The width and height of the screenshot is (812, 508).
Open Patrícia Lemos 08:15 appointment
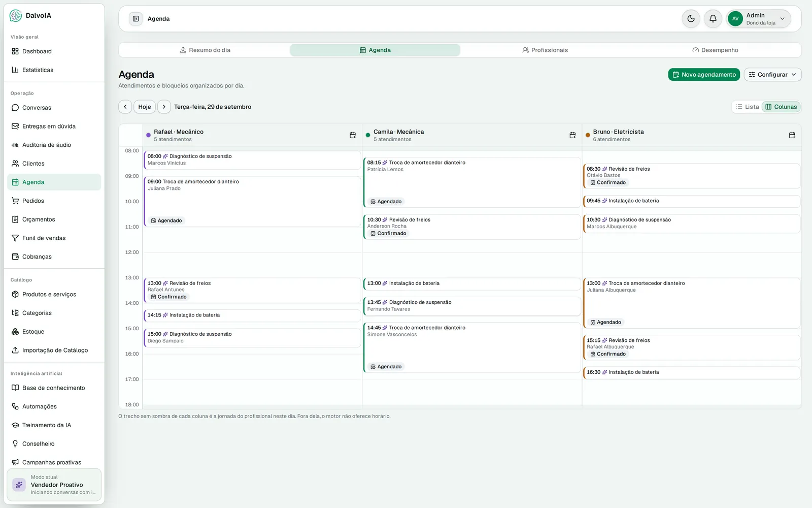(472, 182)
